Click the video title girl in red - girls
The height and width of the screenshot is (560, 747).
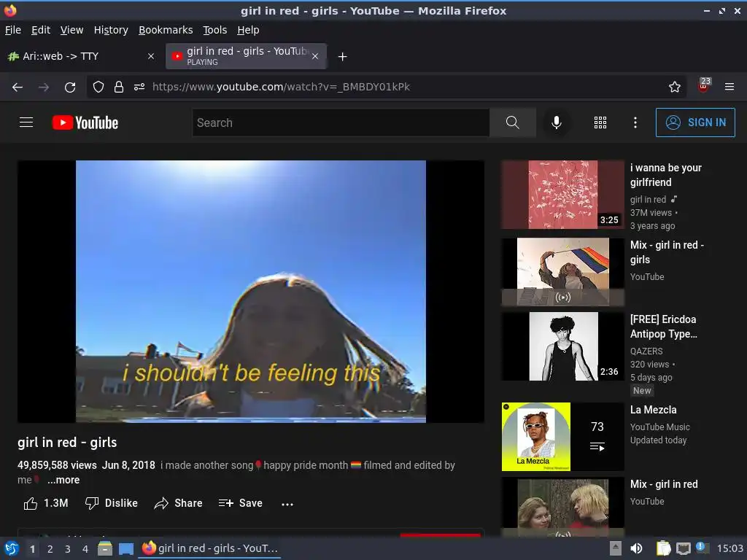(x=67, y=443)
